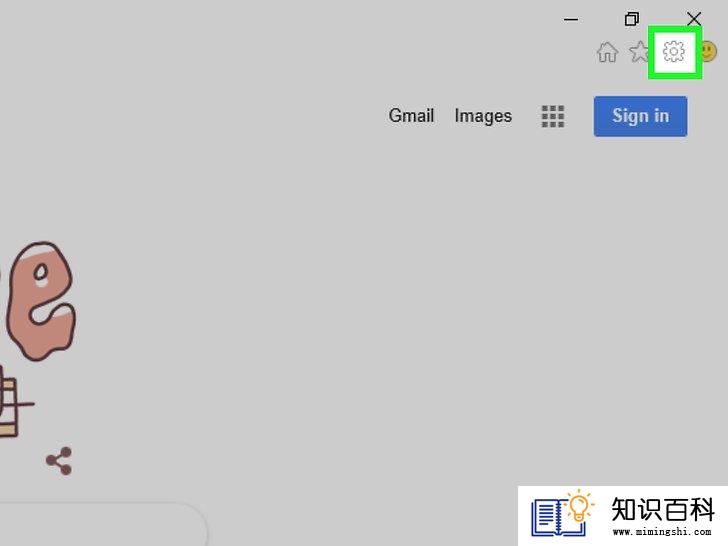Restore down the browser window

click(x=631, y=19)
